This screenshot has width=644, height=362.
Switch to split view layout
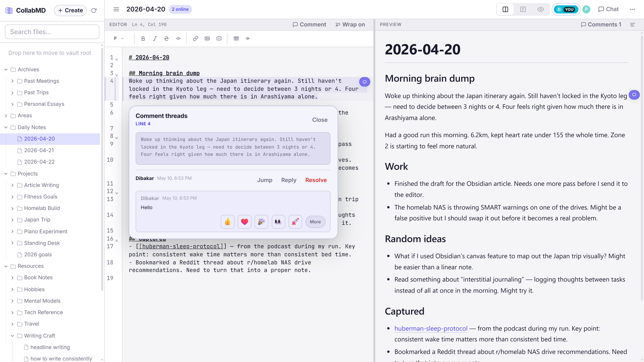(x=505, y=9)
